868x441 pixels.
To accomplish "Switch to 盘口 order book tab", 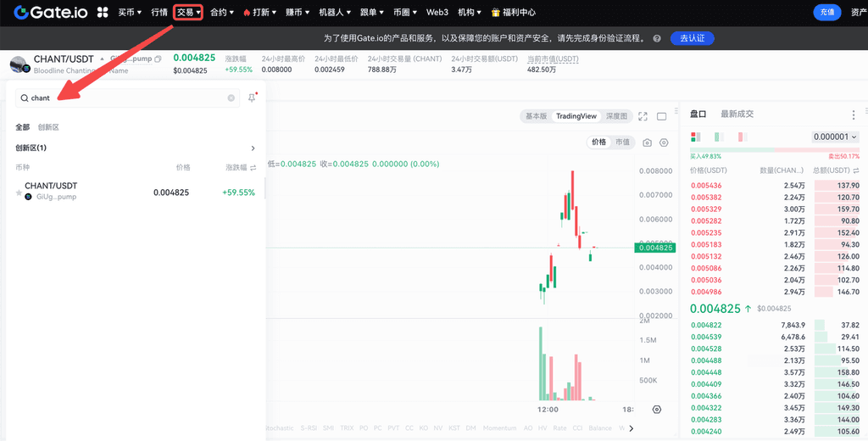I will (x=698, y=114).
